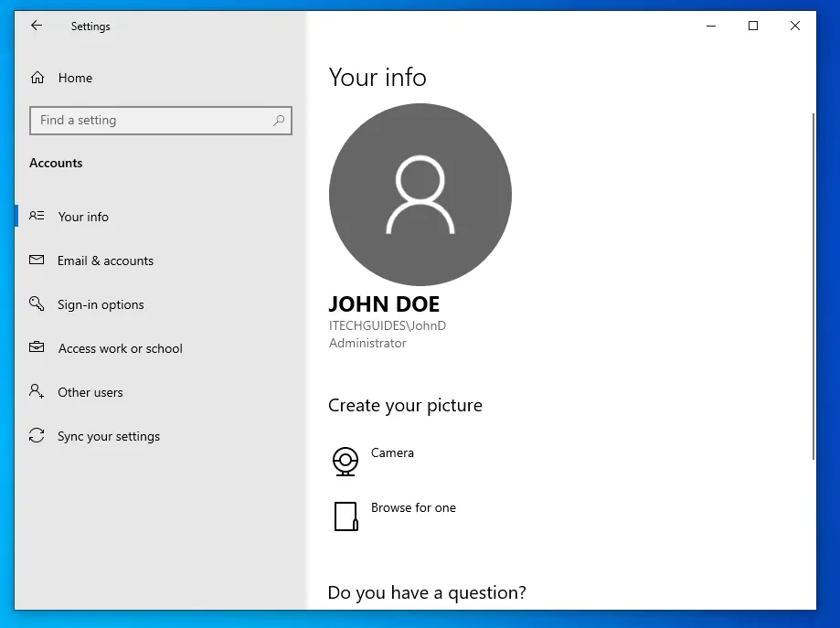Click the Browse for one file icon

[x=345, y=516]
